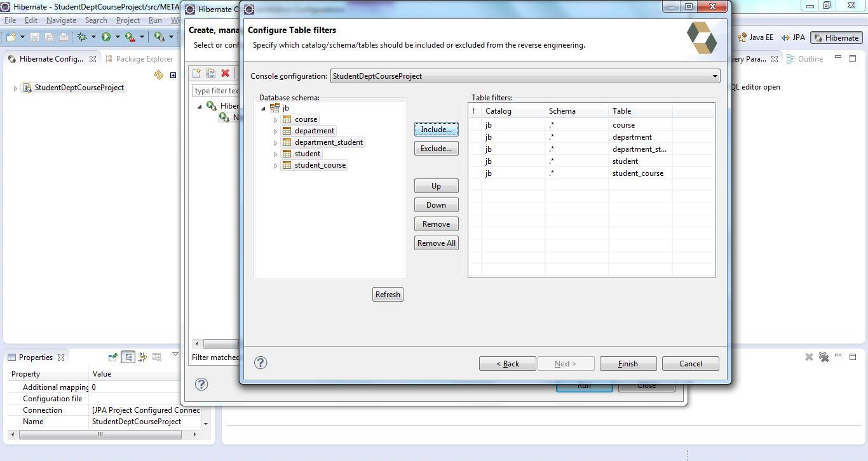Click the Down button
Screen dimensions: 868x461
click(436, 205)
